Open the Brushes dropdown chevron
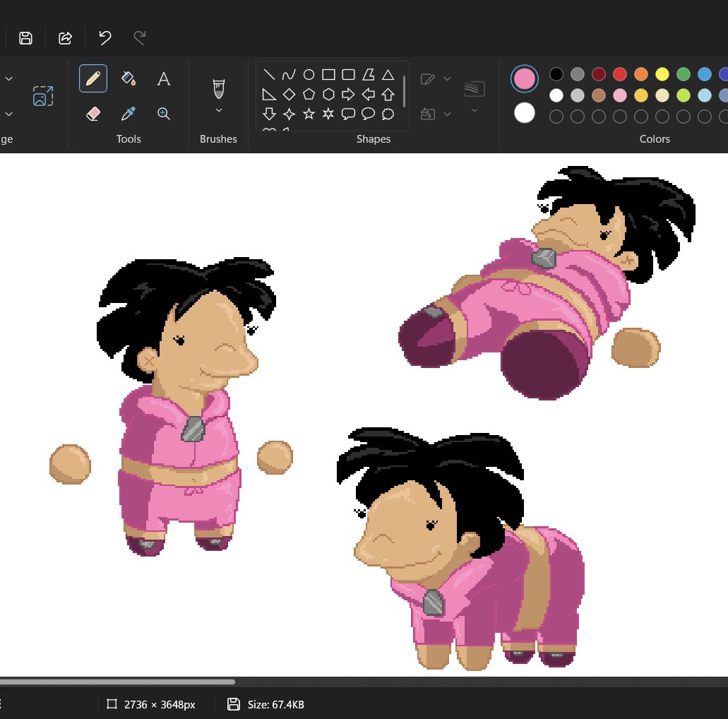The height and width of the screenshot is (719, 728). [219, 111]
